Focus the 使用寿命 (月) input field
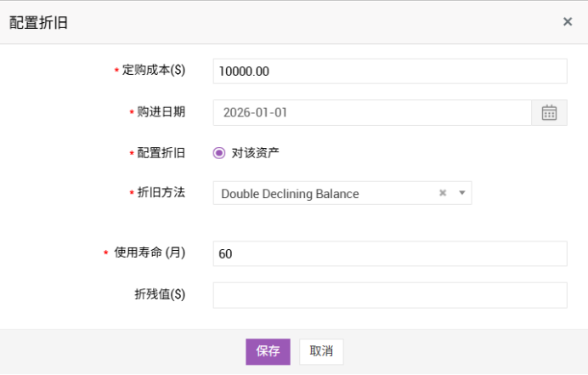This screenshot has height=375, width=588. coord(389,253)
